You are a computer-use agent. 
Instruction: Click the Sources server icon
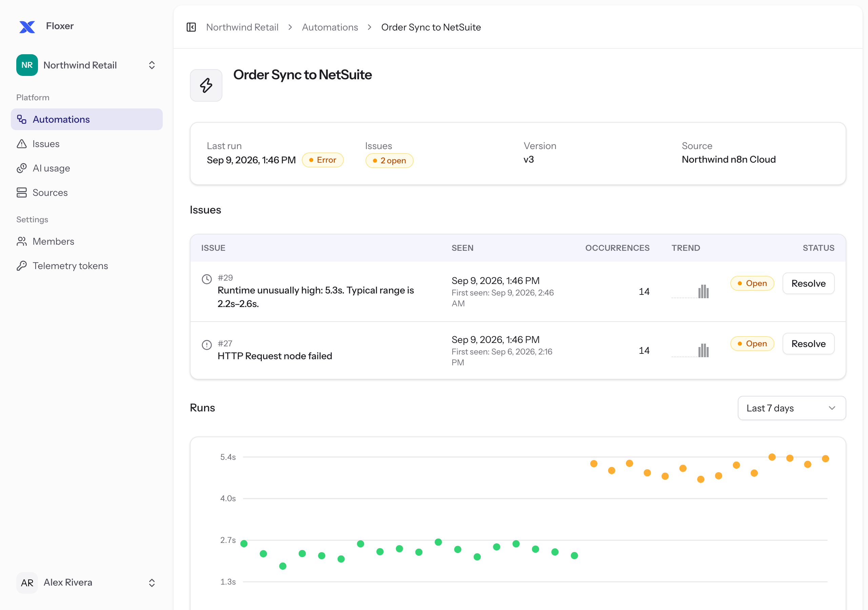[x=22, y=192]
